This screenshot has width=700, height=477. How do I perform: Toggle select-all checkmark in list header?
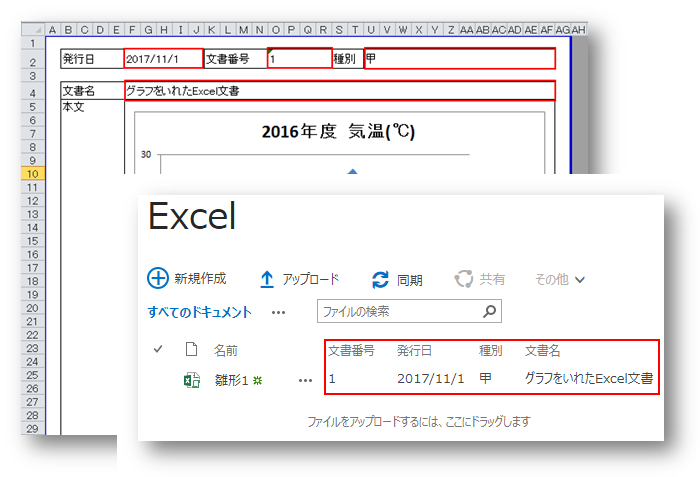click(158, 350)
